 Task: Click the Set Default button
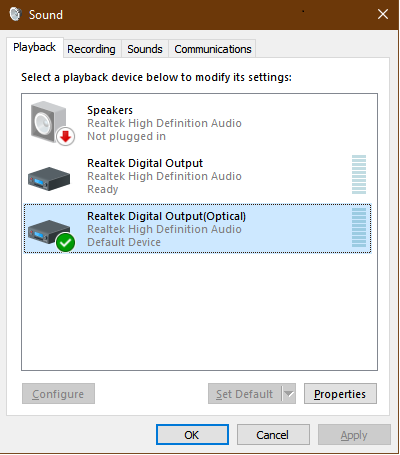245,394
